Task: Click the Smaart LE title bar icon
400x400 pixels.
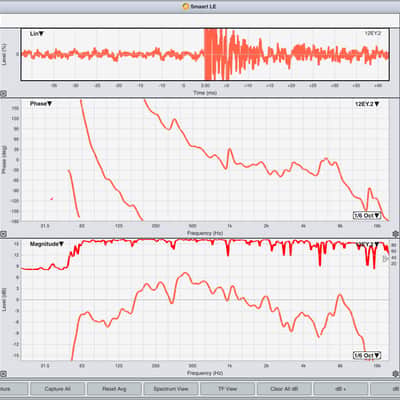Action: click(186, 6)
